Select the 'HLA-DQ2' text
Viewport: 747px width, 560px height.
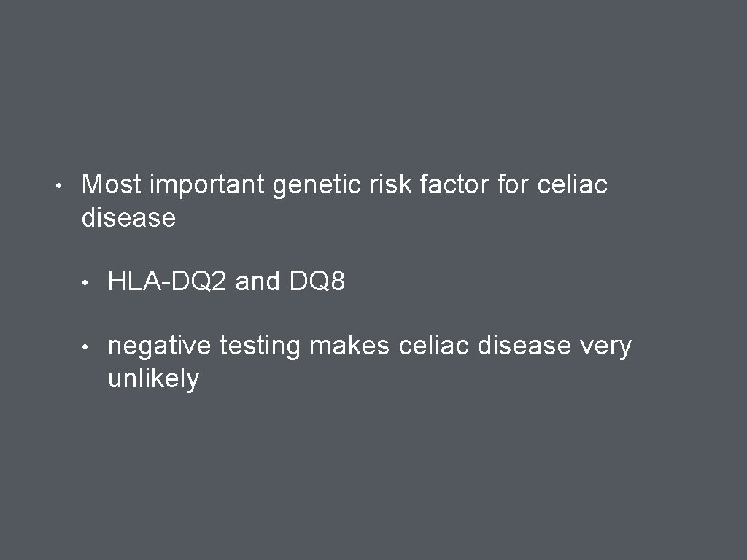167,281
